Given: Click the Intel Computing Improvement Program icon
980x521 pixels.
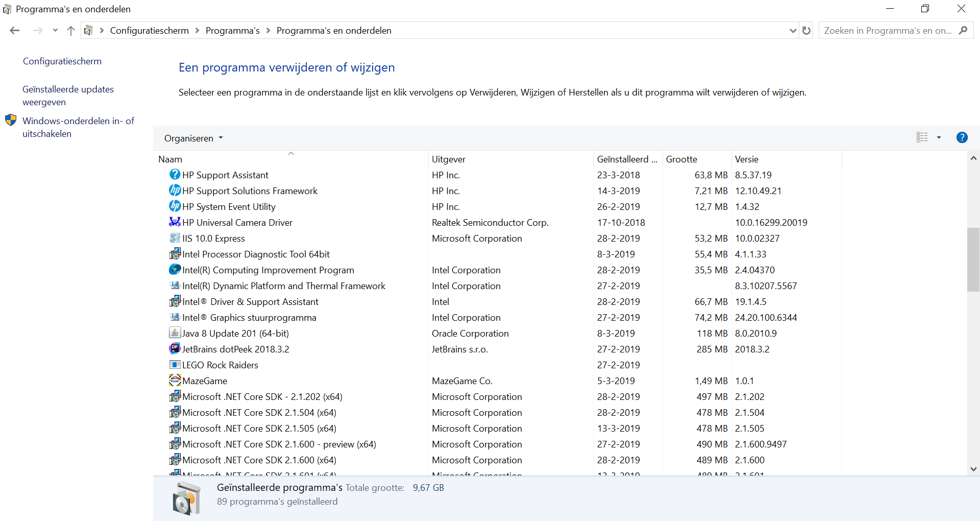Looking at the screenshot, I should click(x=175, y=270).
